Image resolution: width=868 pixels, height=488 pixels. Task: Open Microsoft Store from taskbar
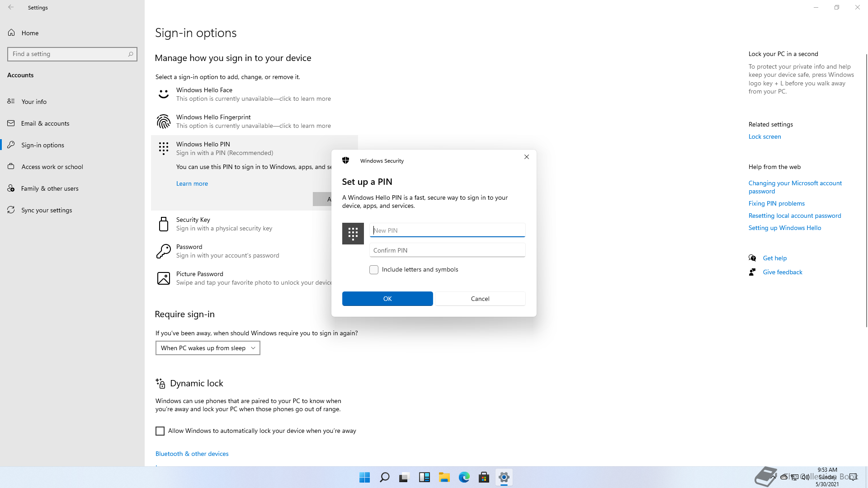484,477
